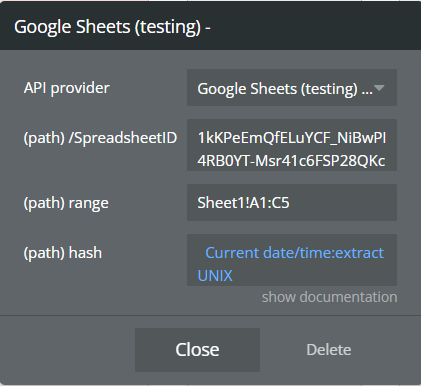Click the Delete button

pos(329,350)
